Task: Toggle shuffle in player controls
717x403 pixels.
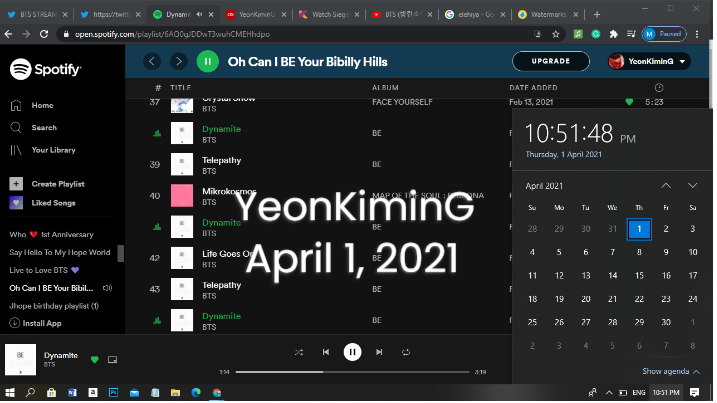Action: 300,353
